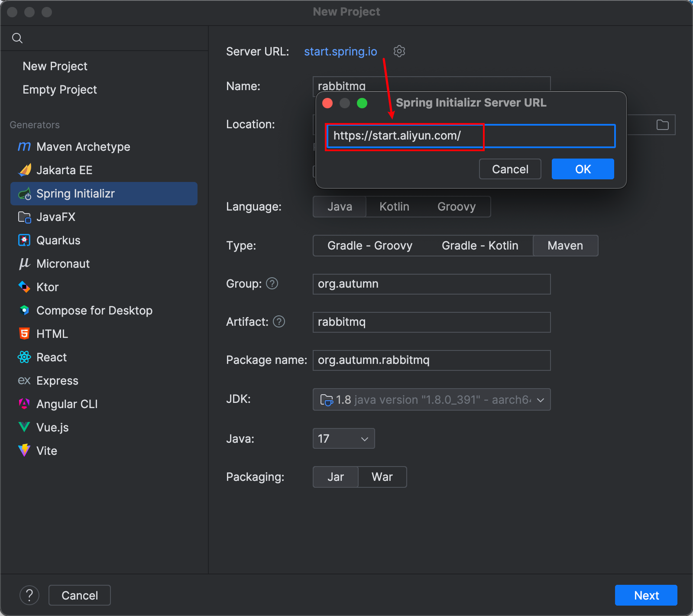Viewport: 693px width, 616px height.
Task: Click the Group input field
Action: [x=431, y=284]
